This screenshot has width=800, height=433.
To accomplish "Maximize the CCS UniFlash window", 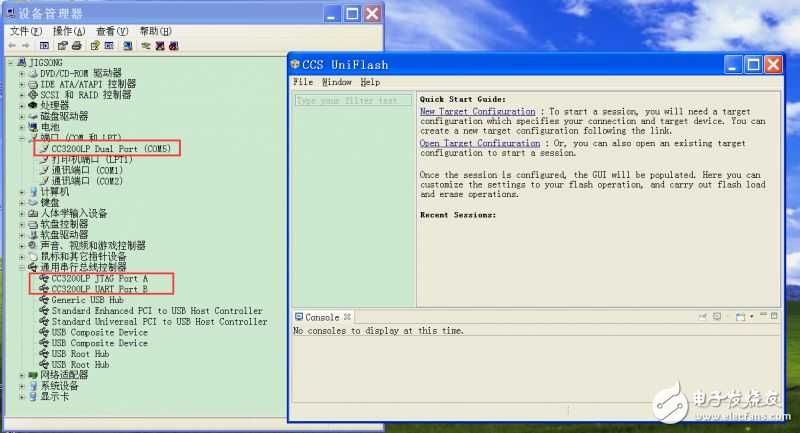I will (x=753, y=65).
